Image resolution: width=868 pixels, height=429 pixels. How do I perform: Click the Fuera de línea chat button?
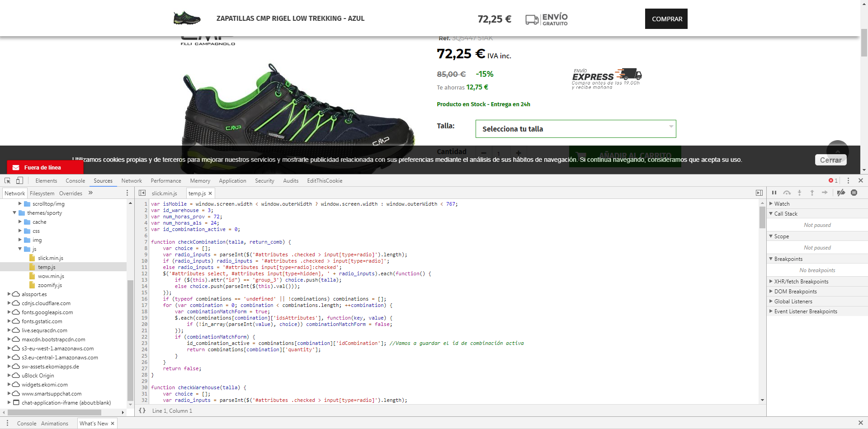coord(45,167)
